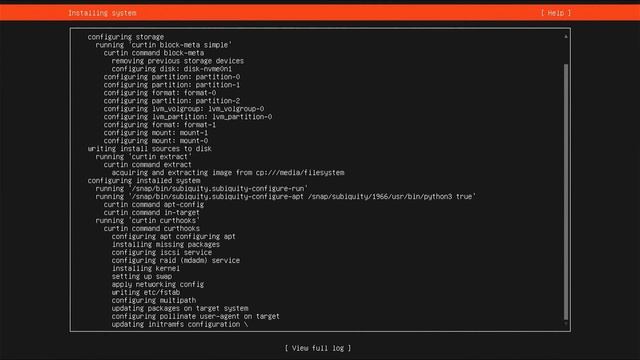
Task: Click the scroll up arrow in log panel
Action: coord(566,37)
